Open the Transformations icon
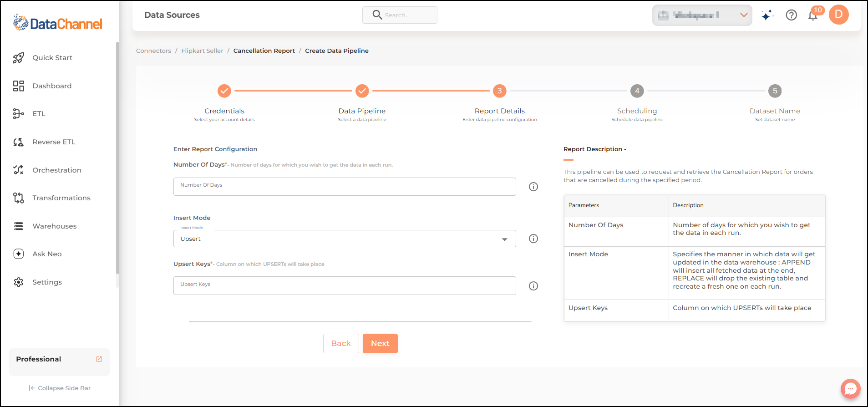This screenshot has height=407, width=868. click(x=18, y=198)
